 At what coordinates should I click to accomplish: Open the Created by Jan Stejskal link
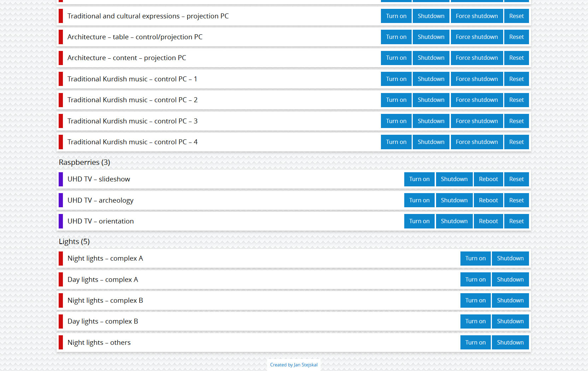[294, 365]
